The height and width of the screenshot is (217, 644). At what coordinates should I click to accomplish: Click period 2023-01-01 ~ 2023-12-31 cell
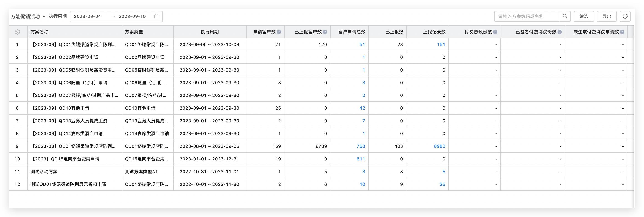[x=209, y=159]
